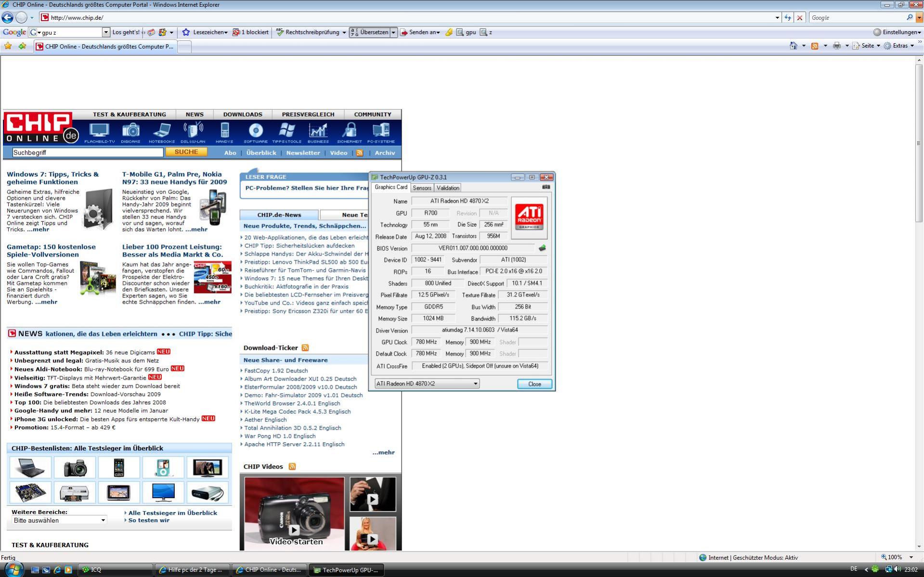Click the GPU-Z BIOS save chip icon
This screenshot has width=924, height=577.
[542, 248]
